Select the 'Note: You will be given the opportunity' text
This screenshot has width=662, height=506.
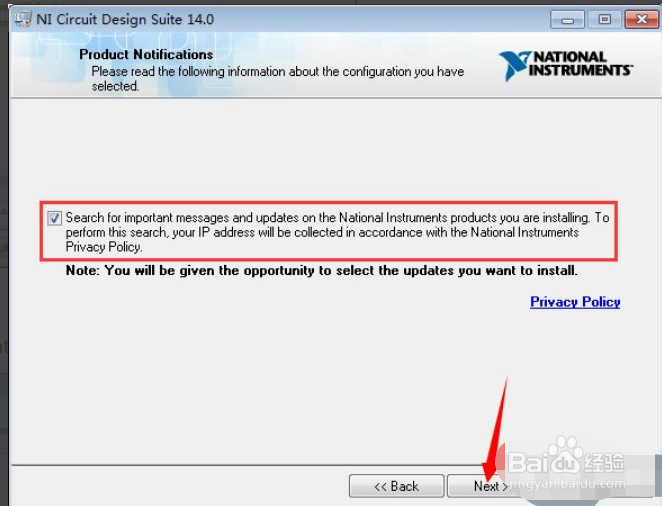tap(322, 270)
